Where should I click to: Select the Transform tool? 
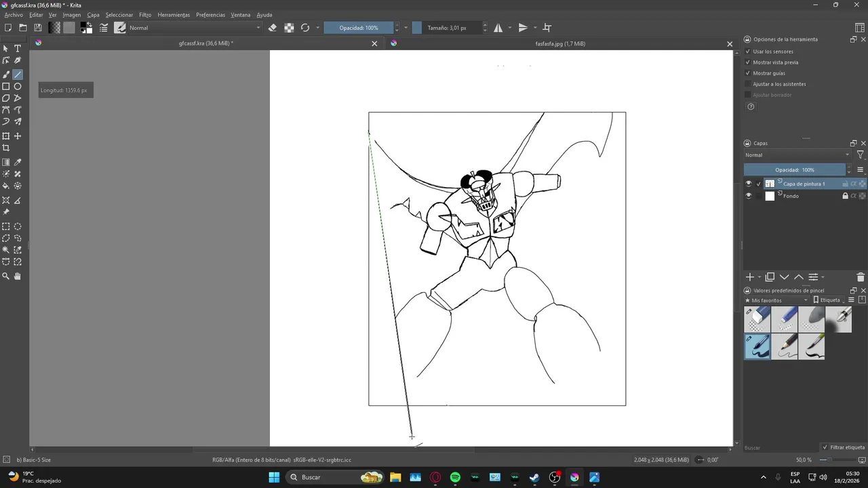tap(6, 136)
